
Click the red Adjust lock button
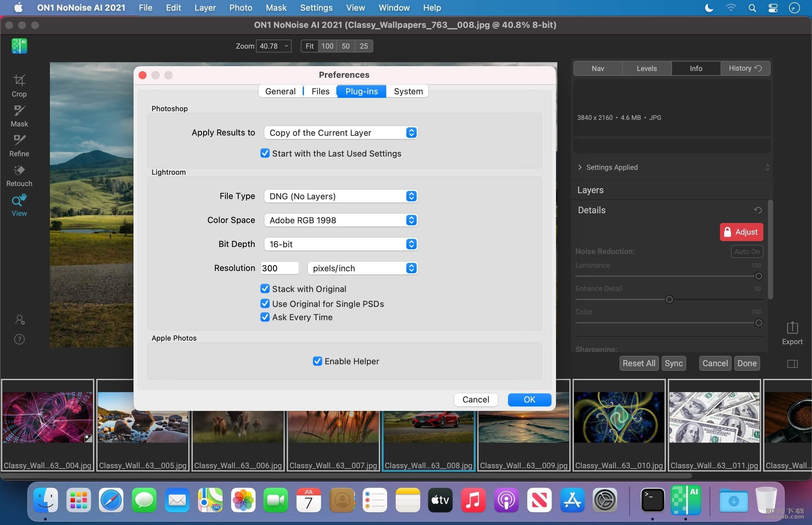pos(741,232)
